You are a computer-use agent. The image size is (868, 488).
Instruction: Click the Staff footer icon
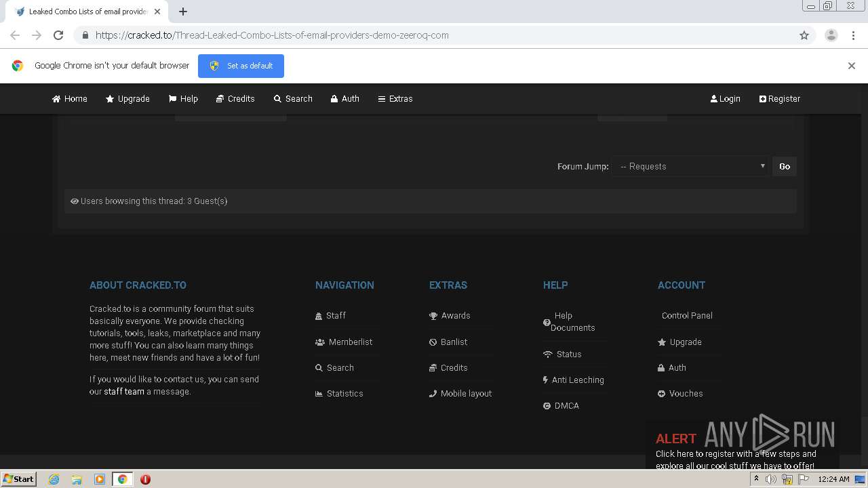point(319,316)
